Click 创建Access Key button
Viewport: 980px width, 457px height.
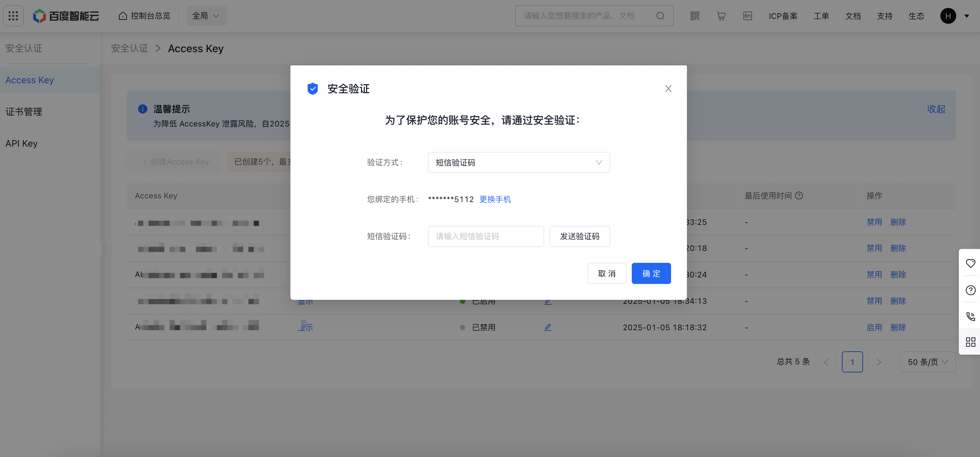(x=173, y=162)
